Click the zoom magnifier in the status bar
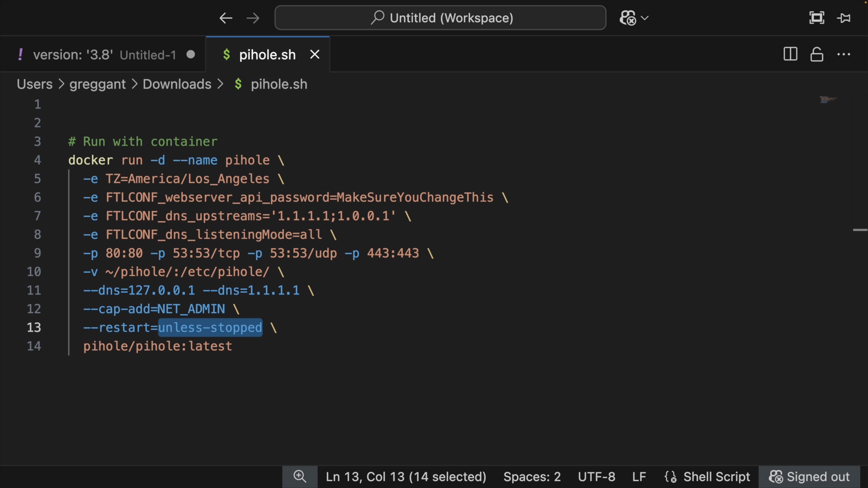868x488 pixels. point(299,477)
